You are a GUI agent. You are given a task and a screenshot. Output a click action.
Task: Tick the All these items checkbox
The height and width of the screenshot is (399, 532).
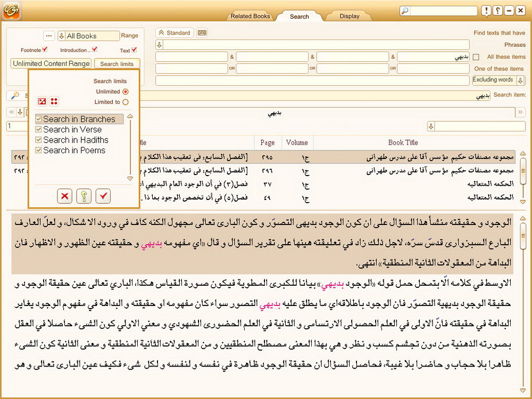point(476,57)
